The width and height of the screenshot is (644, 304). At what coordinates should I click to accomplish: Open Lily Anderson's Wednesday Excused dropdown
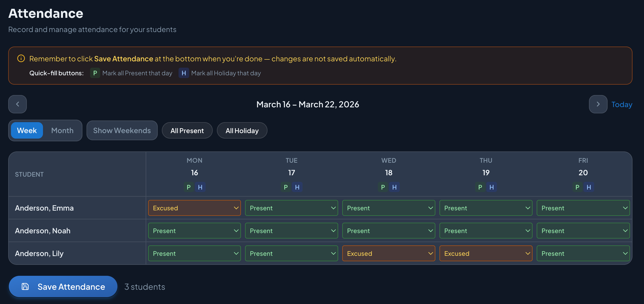[389, 253]
